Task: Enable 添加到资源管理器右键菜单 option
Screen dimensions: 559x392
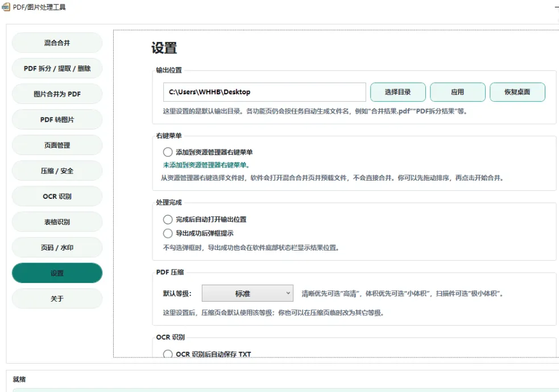Action: [x=208, y=152]
